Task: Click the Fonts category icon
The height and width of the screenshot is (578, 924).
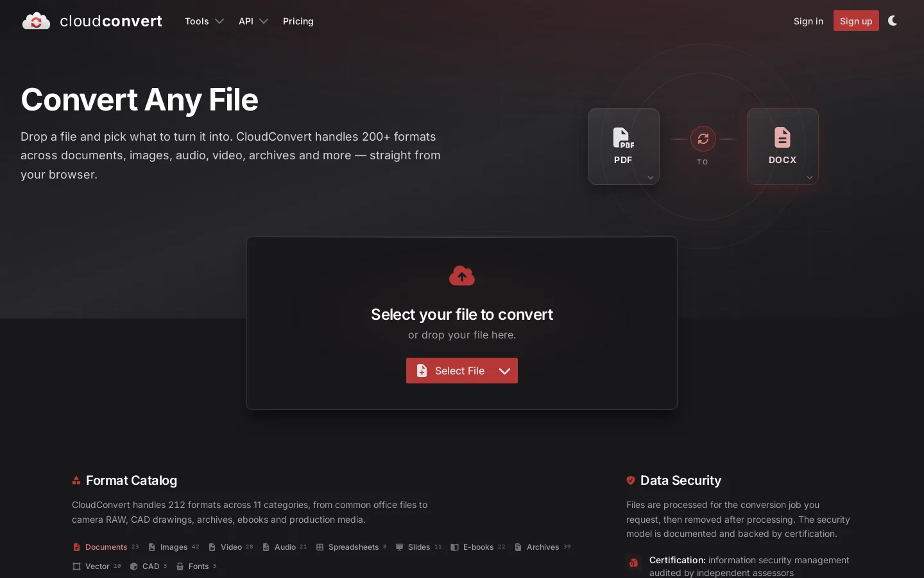Action: [x=180, y=566]
